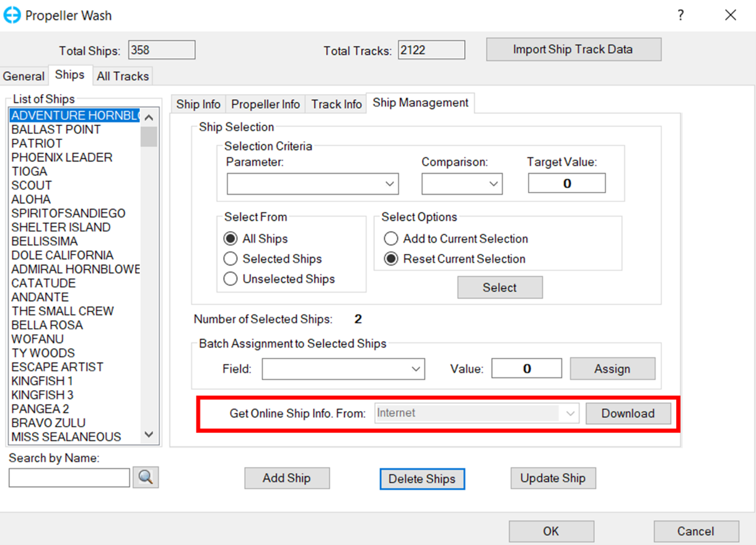Open the Help question mark icon
Screen dimensions: 756x545
tap(680, 15)
